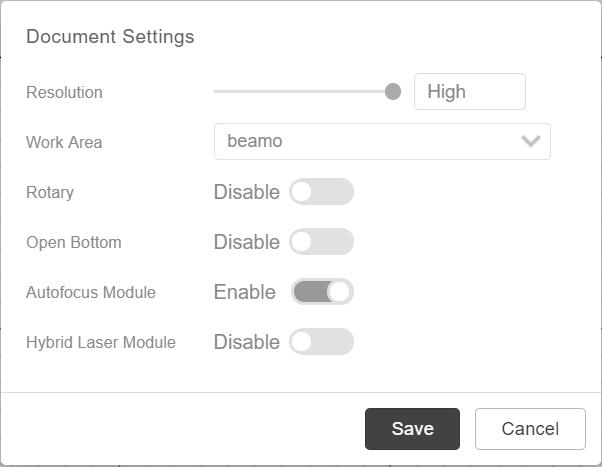Click the Disable text next to Rotary
This screenshot has height=467, width=602.
click(x=246, y=192)
